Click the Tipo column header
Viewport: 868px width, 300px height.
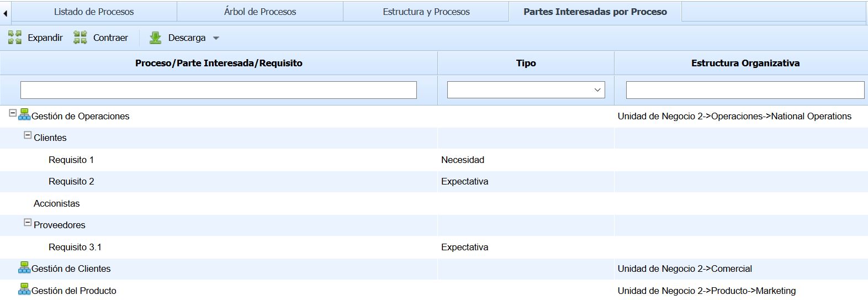pos(526,63)
